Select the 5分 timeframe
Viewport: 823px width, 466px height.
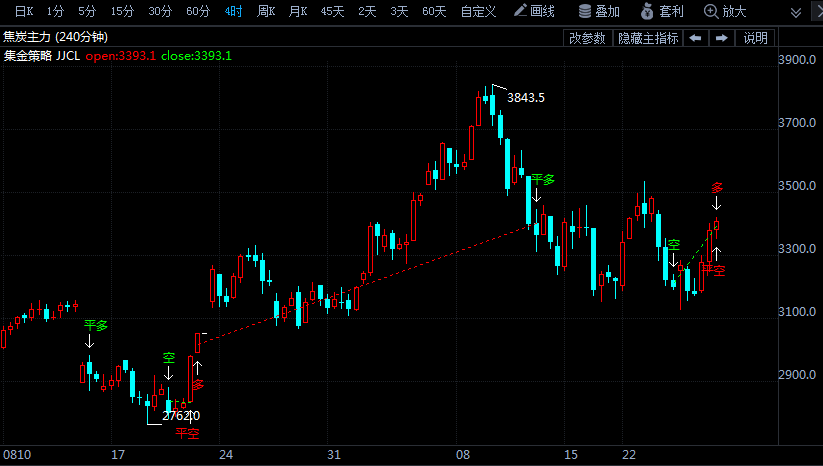click(x=87, y=12)
